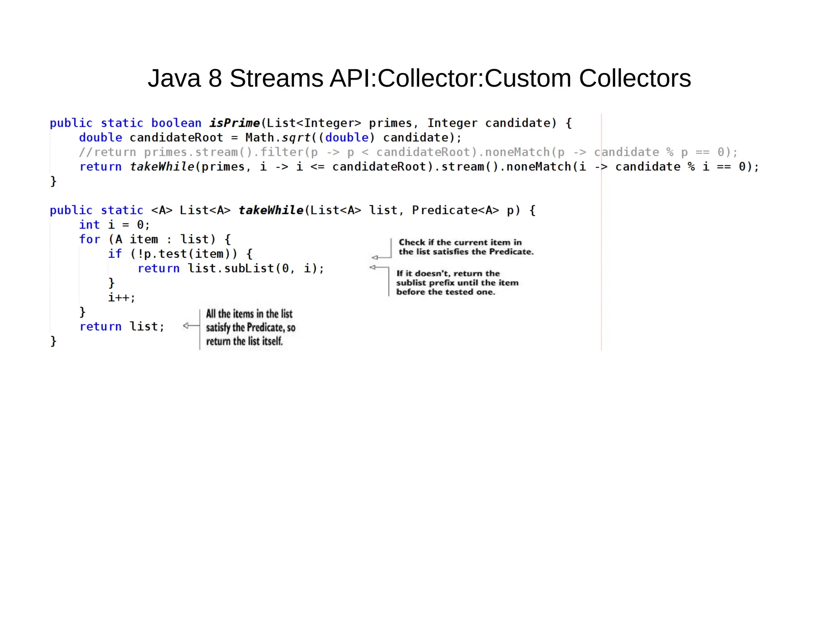Click the annotation 'All the items in the list satisfy the Predicate'
840x630 pixels.
click(x=251, y=328)
